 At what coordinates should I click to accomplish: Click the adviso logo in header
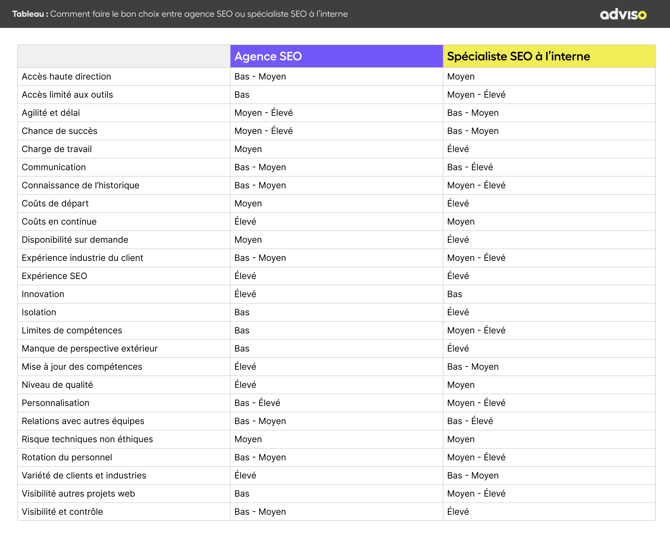[x=622, y=14]
